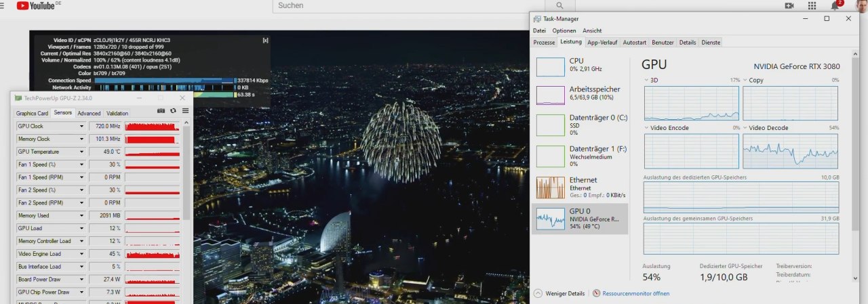
Task: Open the Ansicht menu in Task-Manager
Action: 592,30
